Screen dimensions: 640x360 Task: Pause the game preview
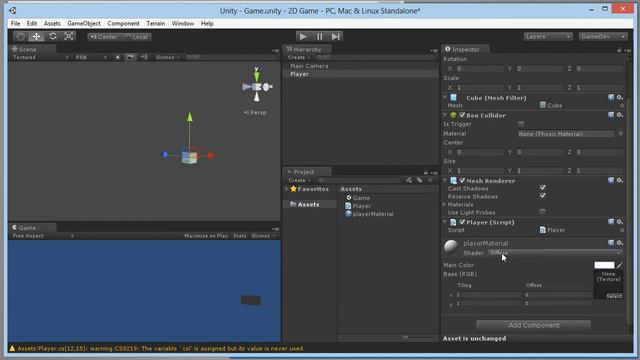(x=320, y=36)
